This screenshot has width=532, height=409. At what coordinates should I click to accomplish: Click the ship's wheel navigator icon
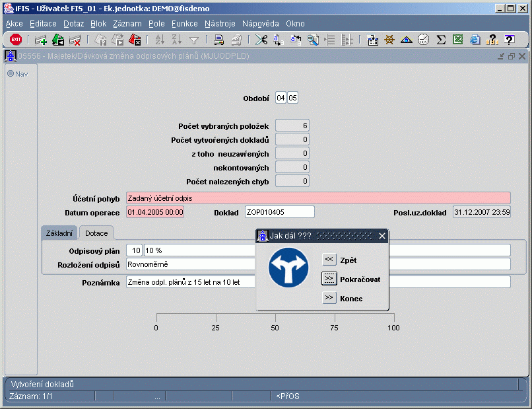[389, 40]
